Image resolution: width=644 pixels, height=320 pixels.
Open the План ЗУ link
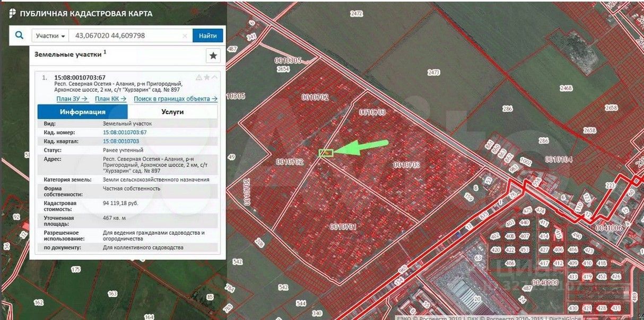72,99
